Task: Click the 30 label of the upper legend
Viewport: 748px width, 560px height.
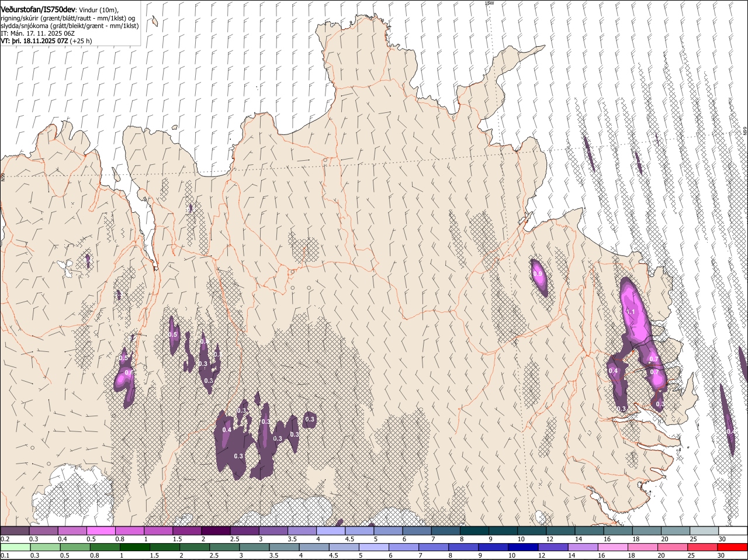Action: pyautogui.click(x=722, y=539)
